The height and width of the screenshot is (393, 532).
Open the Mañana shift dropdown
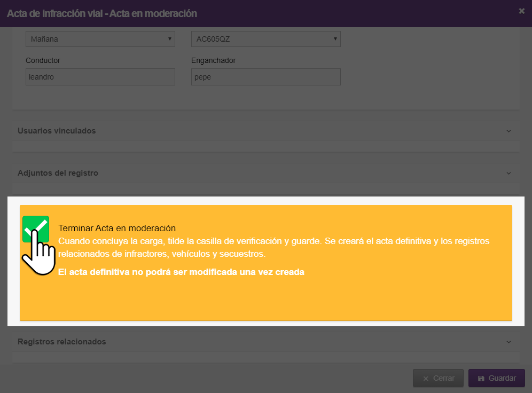[100, 39]
